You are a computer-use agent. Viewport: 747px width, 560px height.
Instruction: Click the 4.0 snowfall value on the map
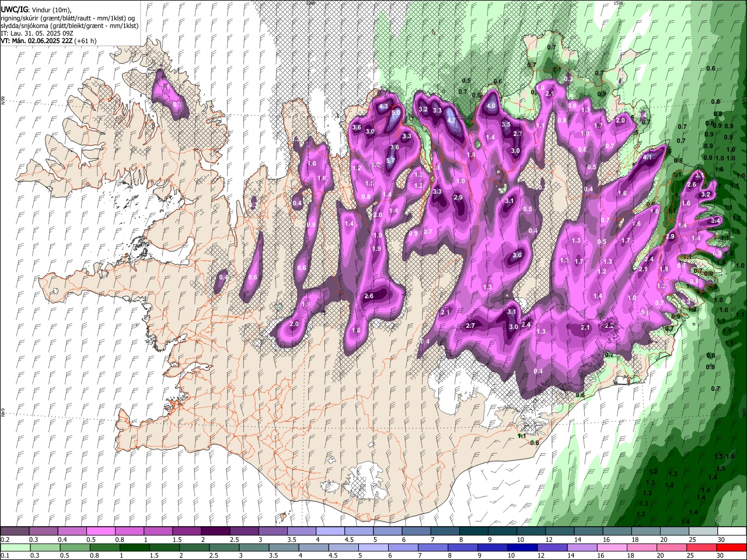[491, 106]
